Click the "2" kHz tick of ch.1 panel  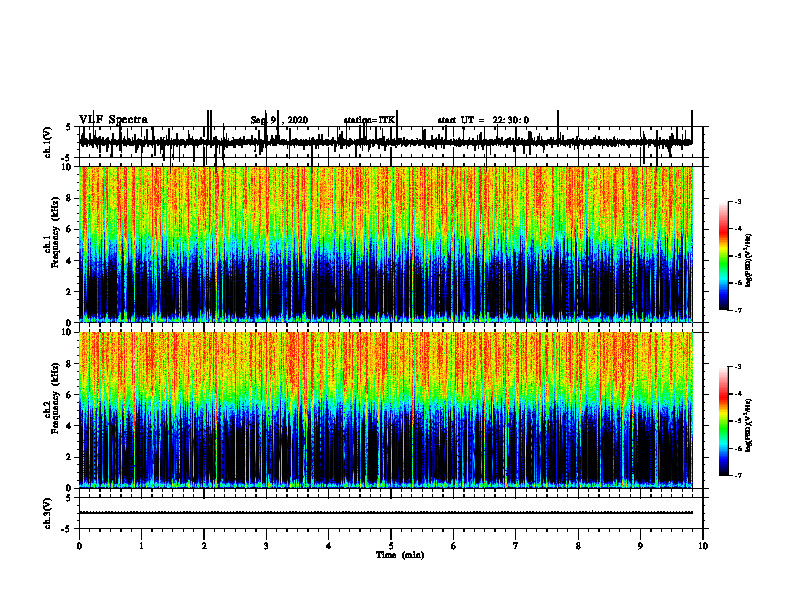[70, 292]
